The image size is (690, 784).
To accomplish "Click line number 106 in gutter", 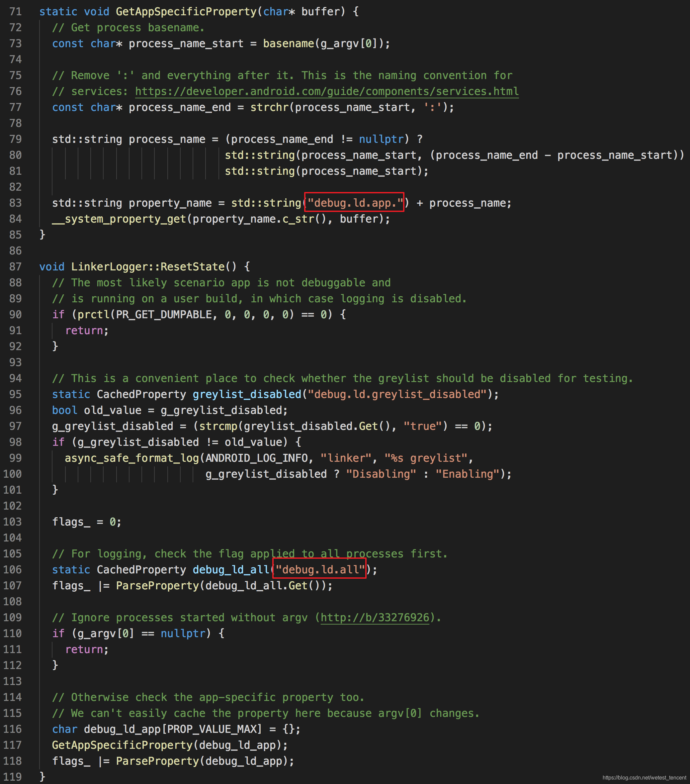I will [x=13, y=570].
